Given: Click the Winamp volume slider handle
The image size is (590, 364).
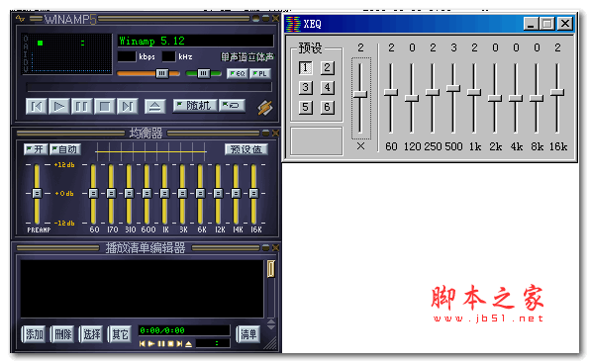Looking at the screenshot, I should (x=162, y=73).
